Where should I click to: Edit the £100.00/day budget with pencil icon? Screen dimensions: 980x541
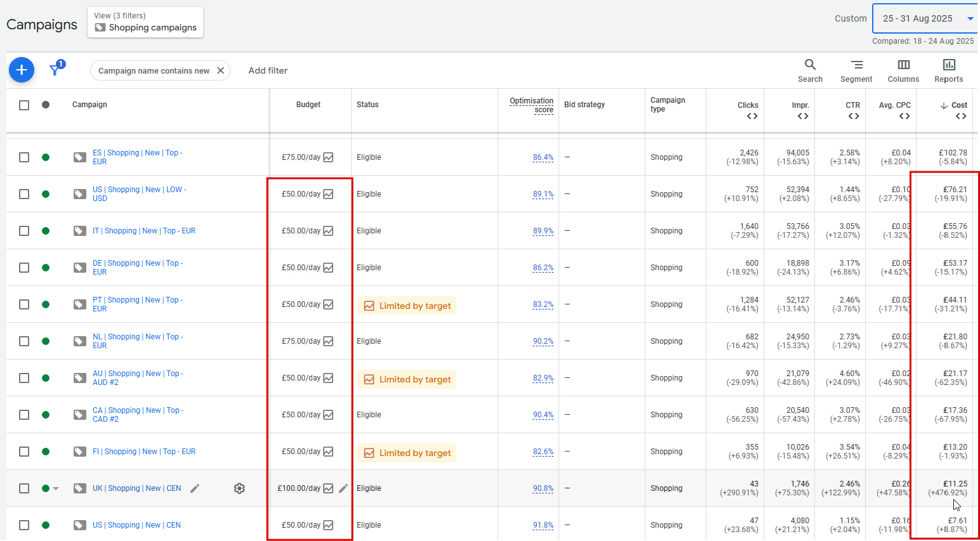coord(343,488)
